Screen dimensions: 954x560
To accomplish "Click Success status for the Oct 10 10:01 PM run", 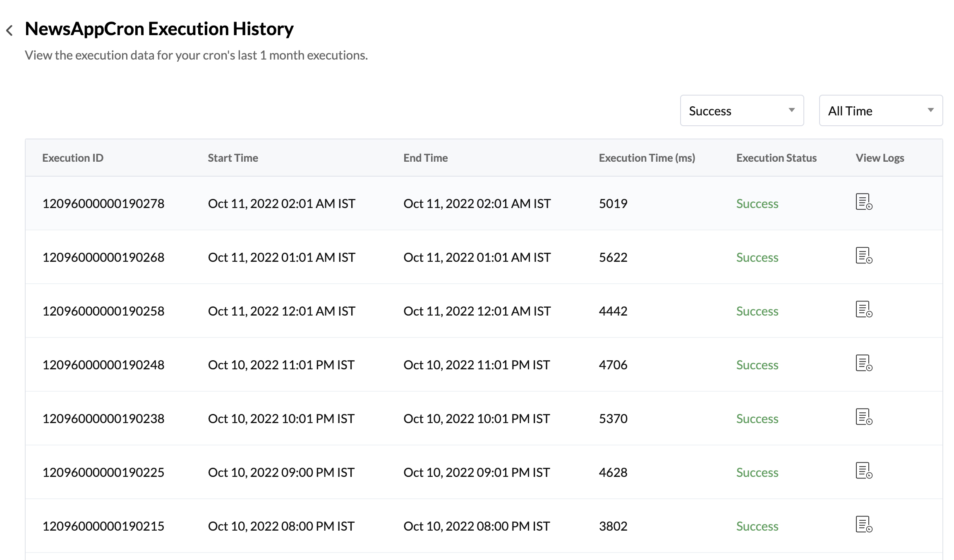I will pos(757,418).
